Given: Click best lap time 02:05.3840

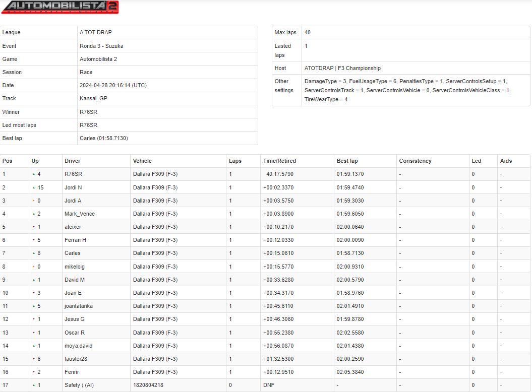Looking at the screenshot, I should [x=350, y=372].
